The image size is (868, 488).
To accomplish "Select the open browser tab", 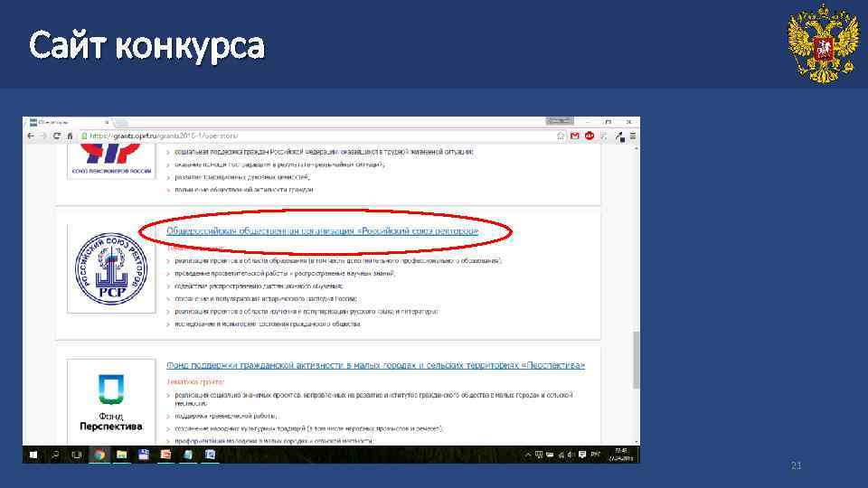I will pyautogui.click(x=68, y=122).
